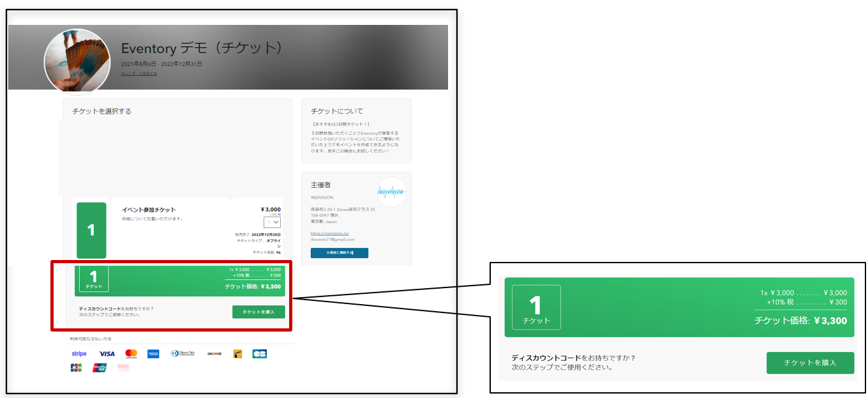868x398 pixels.
Task: Click the yellow payment card logo
Action: 237,353
